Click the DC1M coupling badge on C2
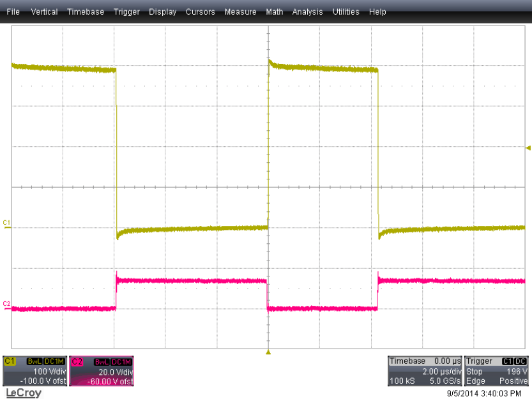Image resolution: width=532 pixels, height=399 pixels. 121,361
